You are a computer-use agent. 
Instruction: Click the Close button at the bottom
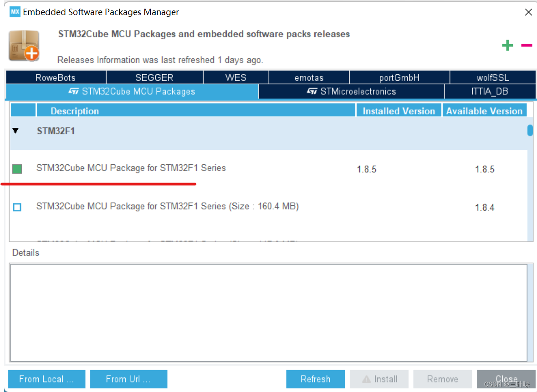[506, 379]
